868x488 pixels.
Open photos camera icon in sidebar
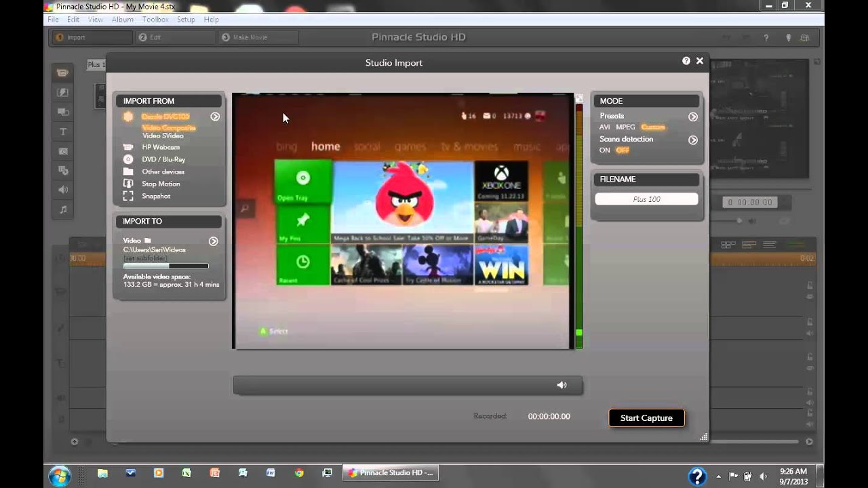coord(63,151)
